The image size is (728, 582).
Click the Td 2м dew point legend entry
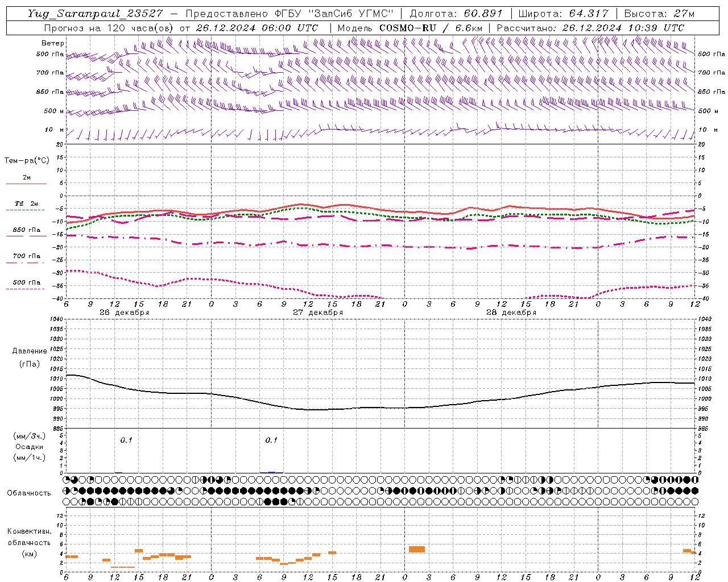pos(27,203)
